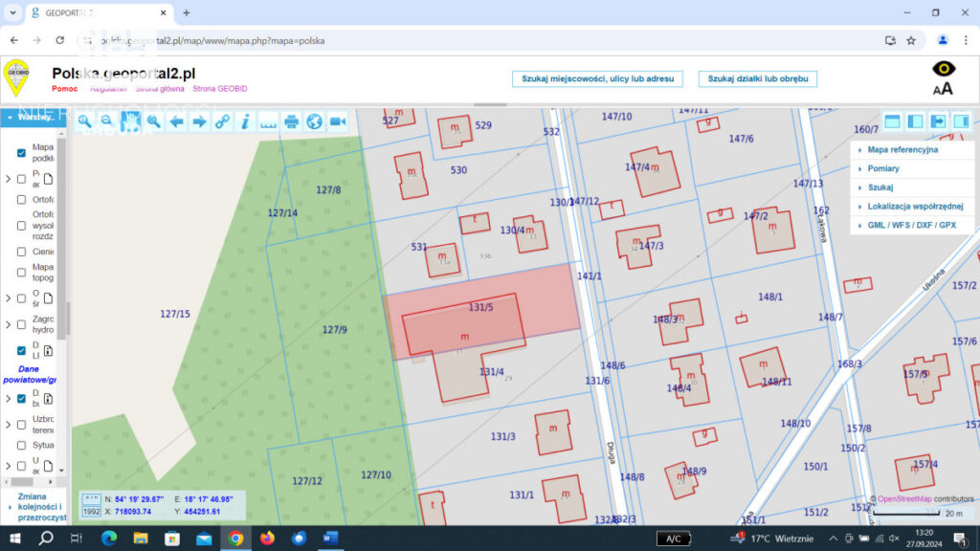980x551 pixels.
Task: Enable the 'Cienie' layer checkbox
Action: point(22,252)
